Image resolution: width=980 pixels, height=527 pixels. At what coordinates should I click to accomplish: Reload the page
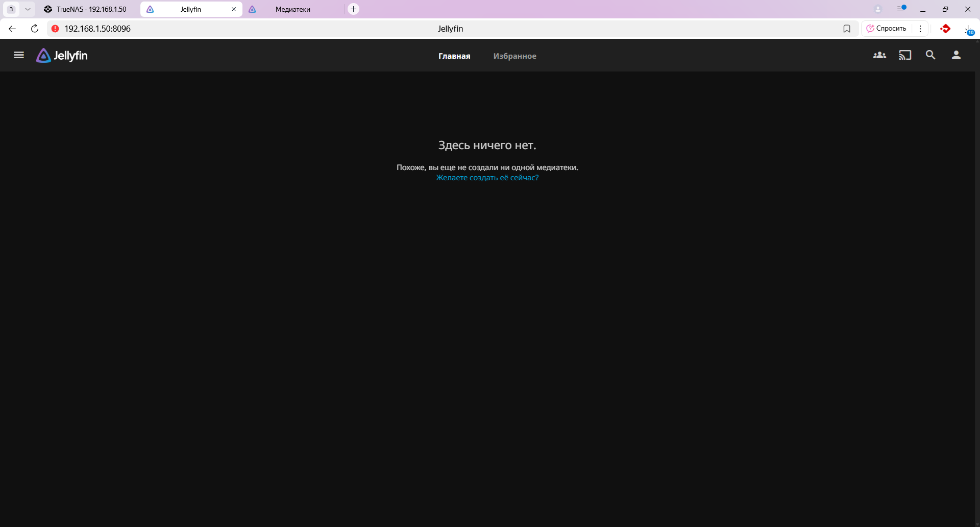(x=35, y=29)
